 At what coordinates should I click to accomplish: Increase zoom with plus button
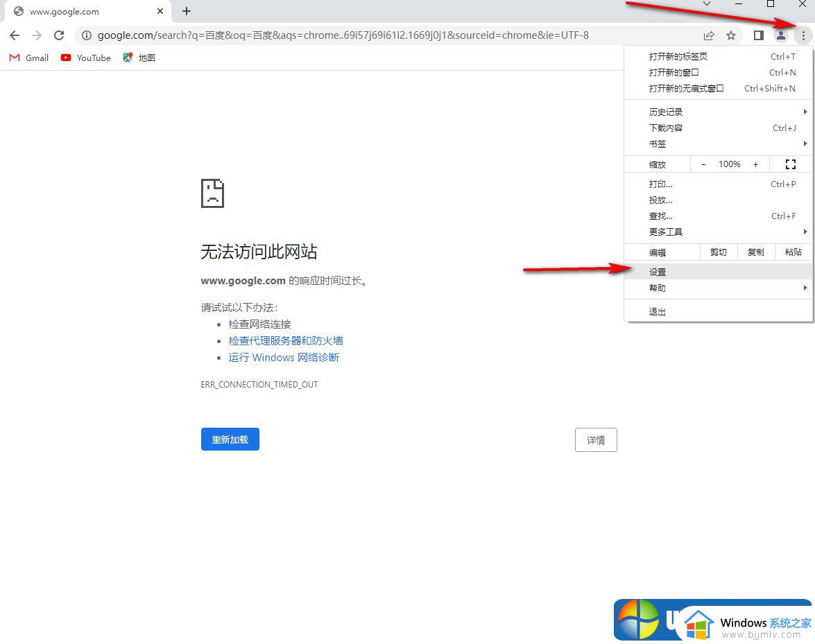(x=756, y=164)
